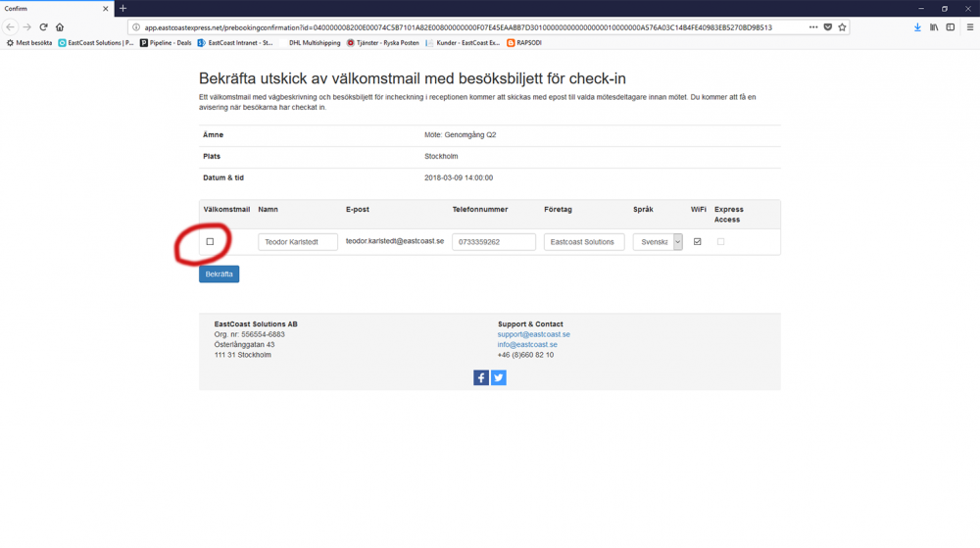Click the browser reload button
The height and width of the screenshot is (548, 980).
[x=43, y=27]
